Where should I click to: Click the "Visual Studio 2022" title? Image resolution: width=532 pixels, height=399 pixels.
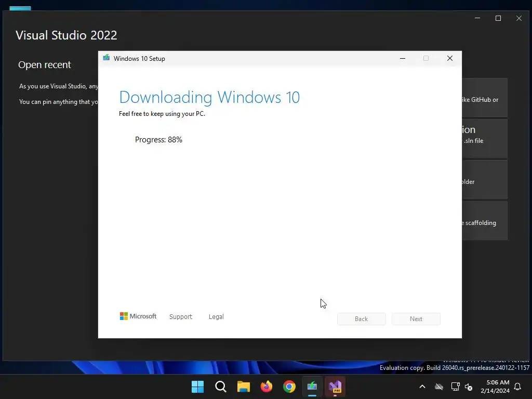coord(66,35)
